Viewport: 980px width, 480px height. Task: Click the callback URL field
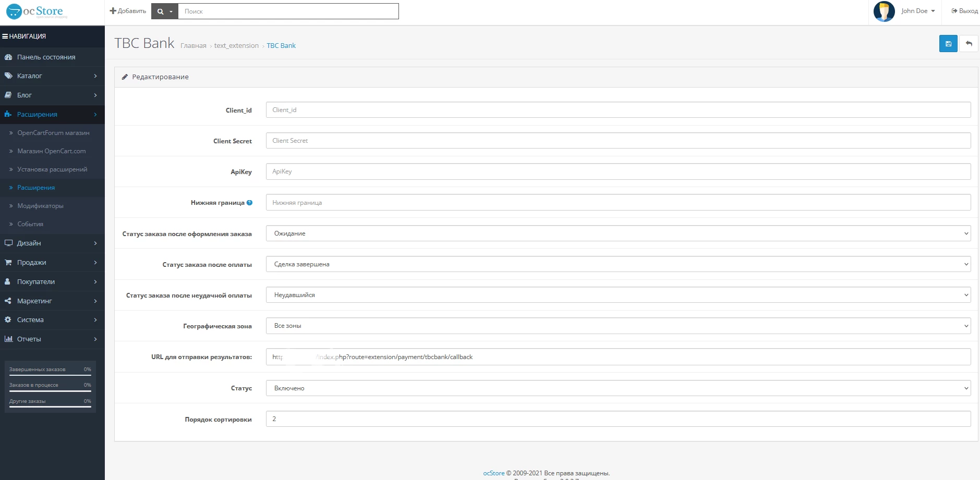coord(618,357)
